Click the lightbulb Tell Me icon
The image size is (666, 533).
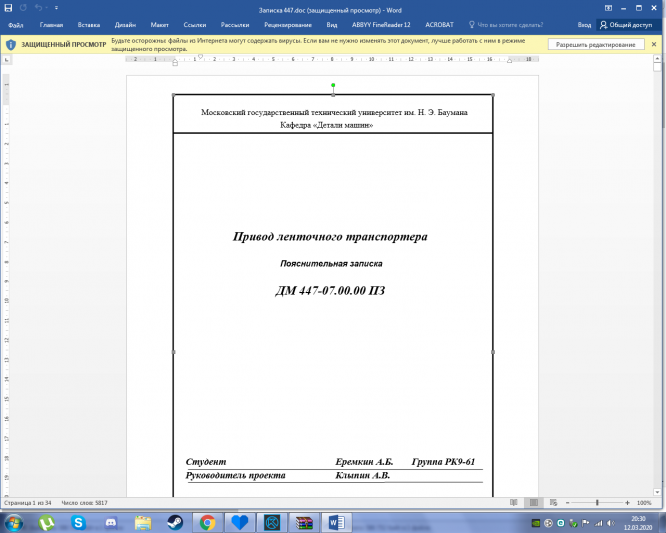(x=471, y=25)
